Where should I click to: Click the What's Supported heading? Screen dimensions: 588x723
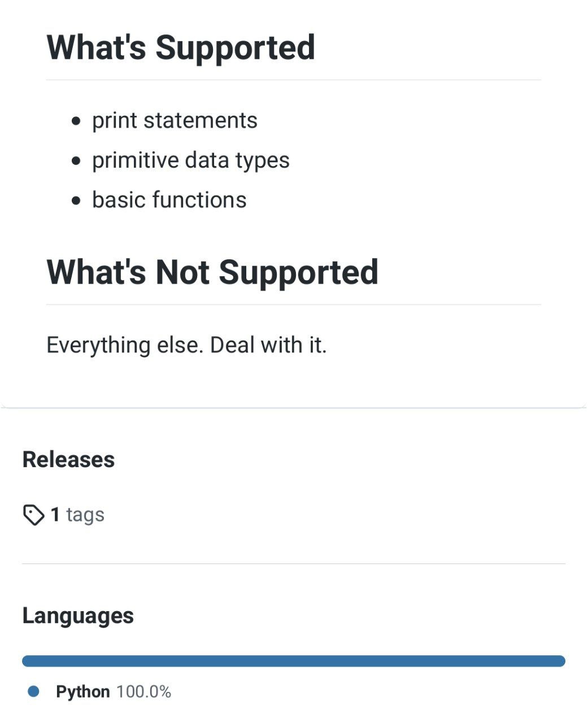(181, 47)
